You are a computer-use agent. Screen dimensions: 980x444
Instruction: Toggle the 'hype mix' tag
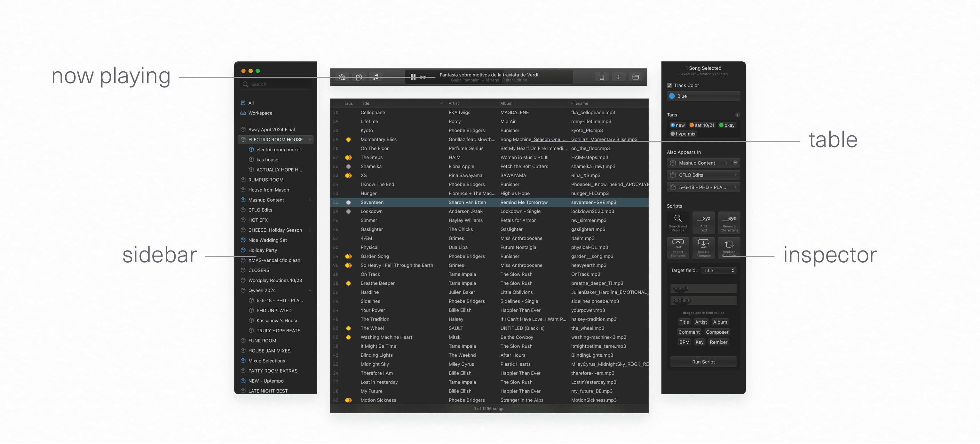[x=683, y=134]
